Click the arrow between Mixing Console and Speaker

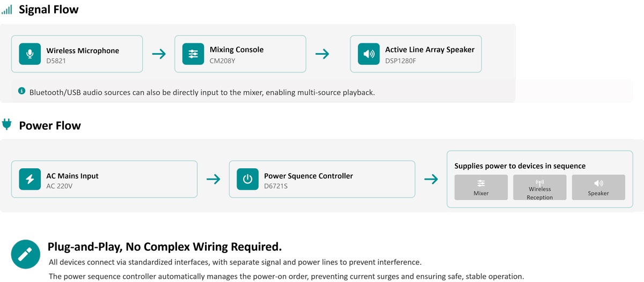click(322, 54)
